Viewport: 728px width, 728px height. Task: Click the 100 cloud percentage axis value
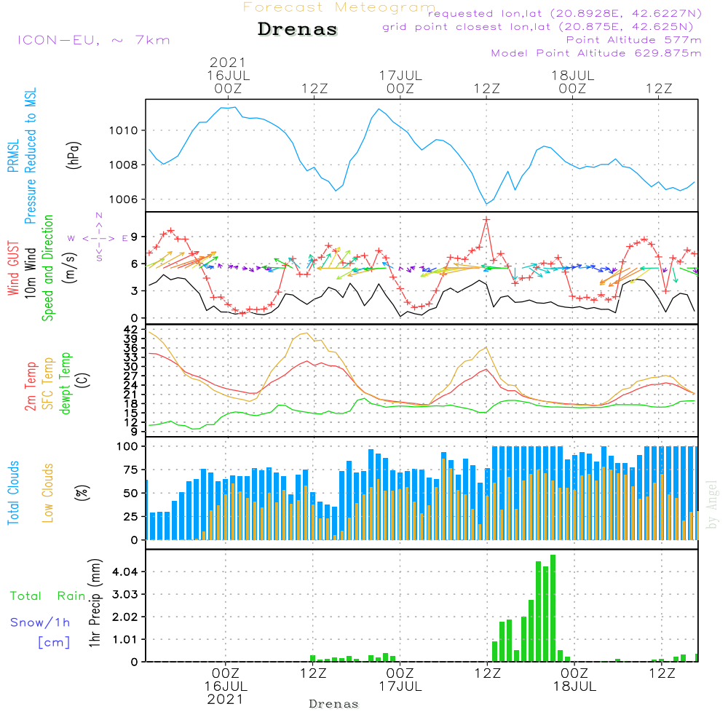(x=127, y=446)
